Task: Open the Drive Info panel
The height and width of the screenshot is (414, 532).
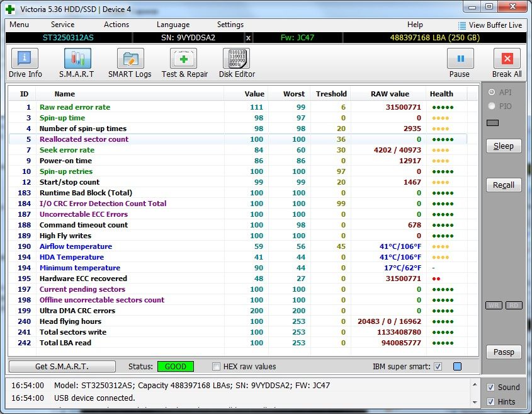Action: coord(25,59)
